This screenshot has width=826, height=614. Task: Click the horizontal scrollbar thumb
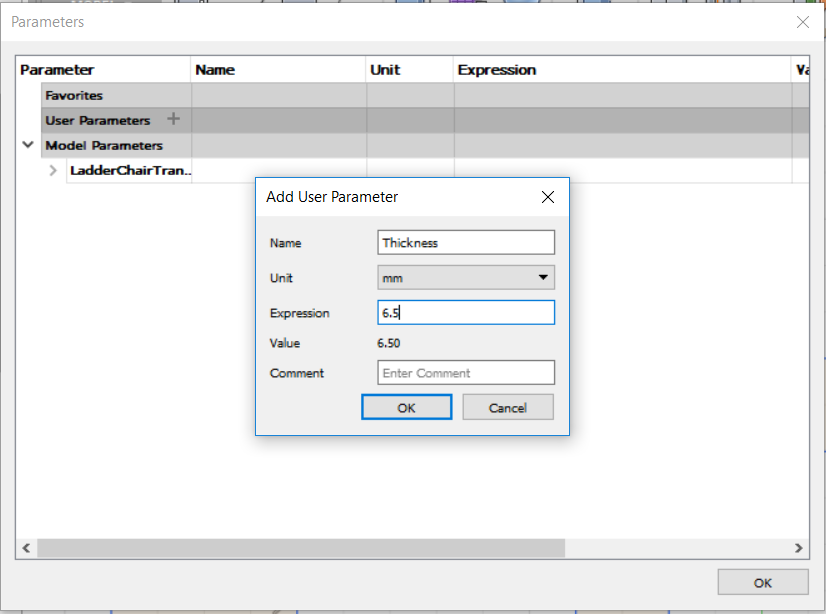301,548
